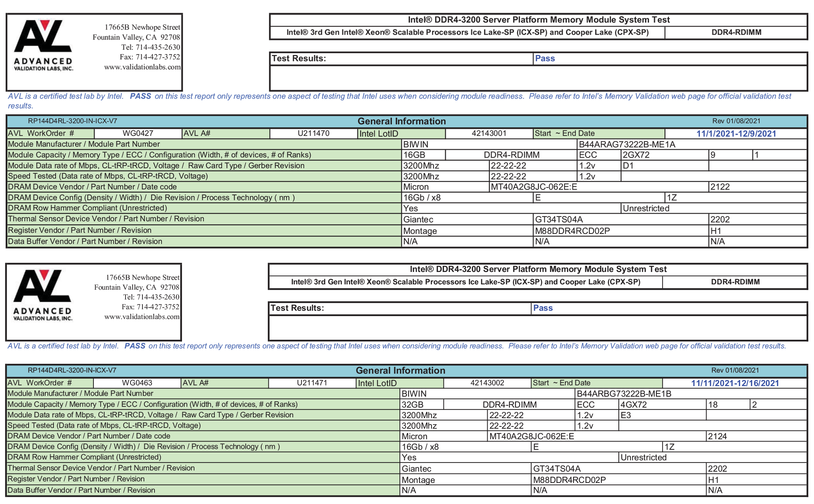Click first report's Pass test result
The image size is (814, 504).
pos(545,58)
